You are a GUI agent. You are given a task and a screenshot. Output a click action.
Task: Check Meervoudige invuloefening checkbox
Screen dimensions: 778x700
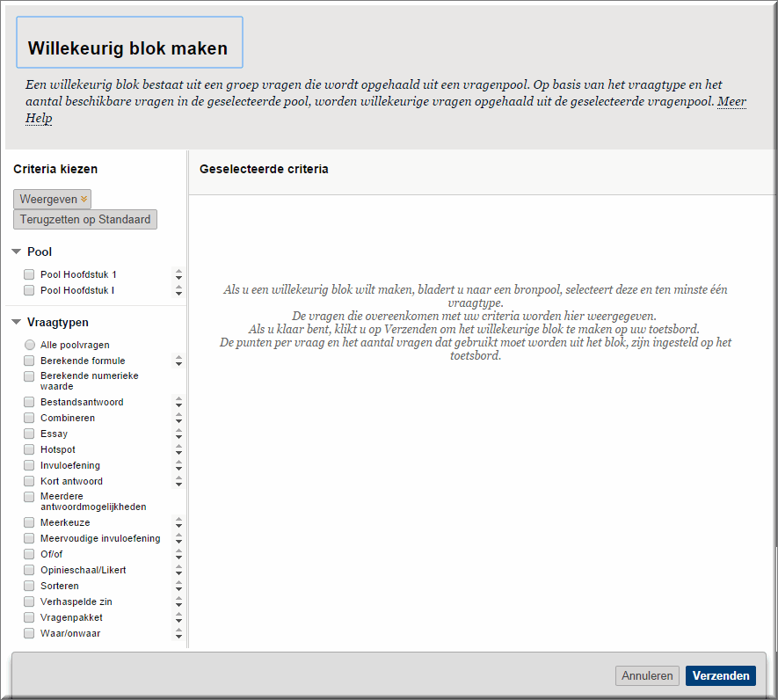pyautogui.click(x=29, y=539)
